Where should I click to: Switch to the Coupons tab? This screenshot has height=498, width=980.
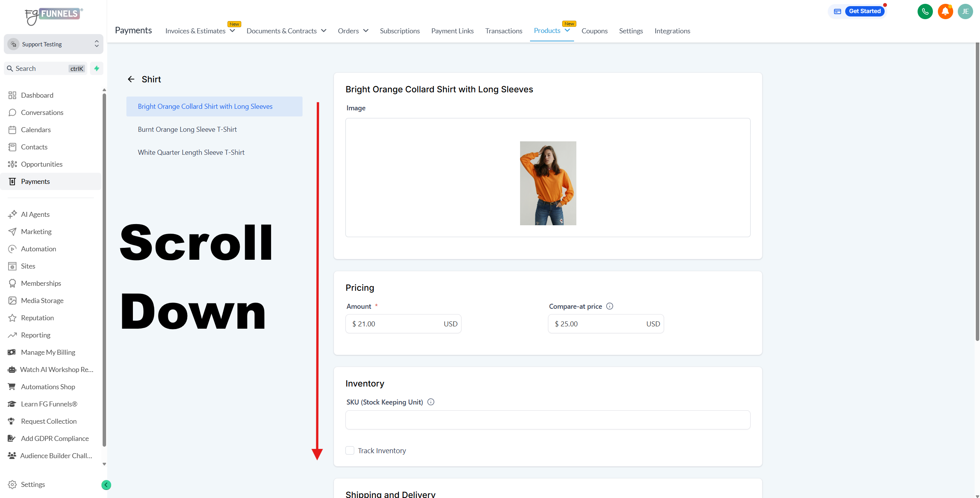click(x=594, y=31)
